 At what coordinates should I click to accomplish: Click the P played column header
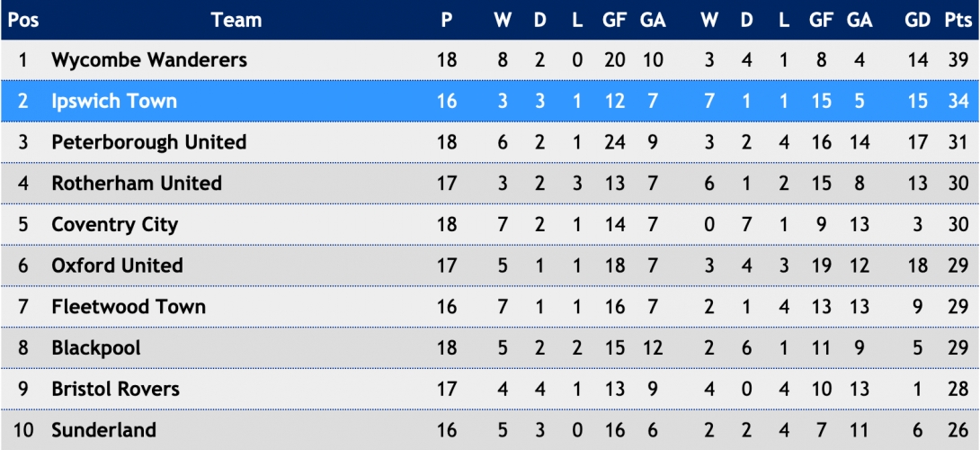(x=446, y=20)
